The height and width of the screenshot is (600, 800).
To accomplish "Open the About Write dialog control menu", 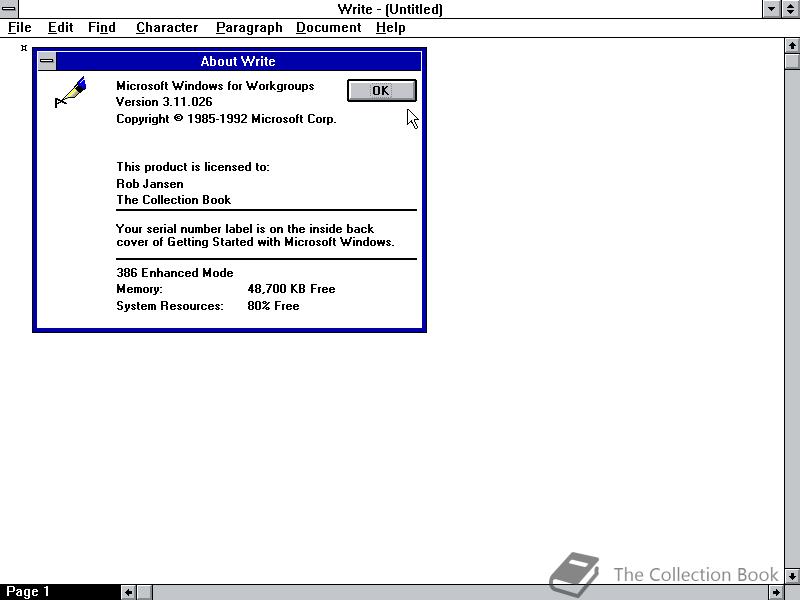I will [47, 61].
